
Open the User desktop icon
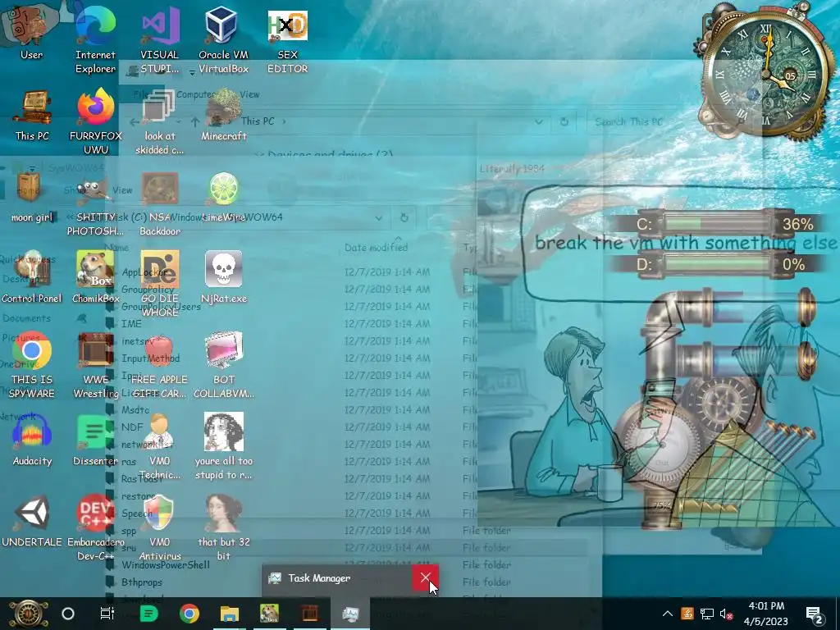coord(31,32)
